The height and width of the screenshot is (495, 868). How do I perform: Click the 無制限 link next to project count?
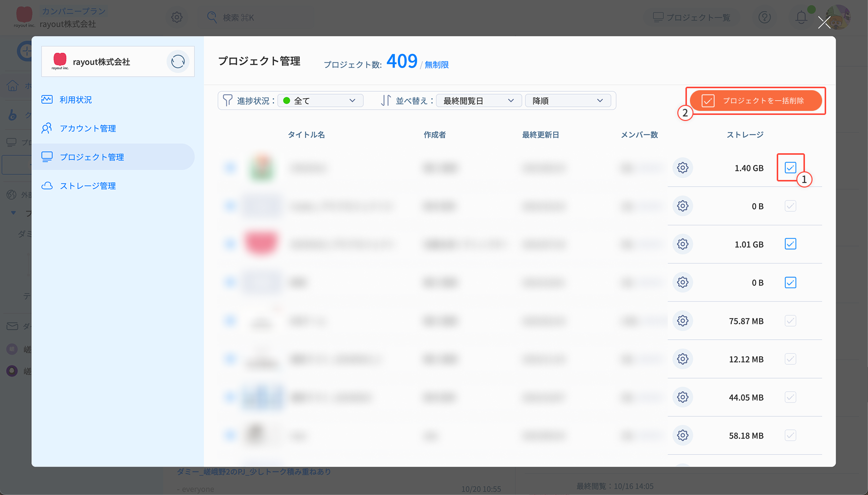(437, 65)
